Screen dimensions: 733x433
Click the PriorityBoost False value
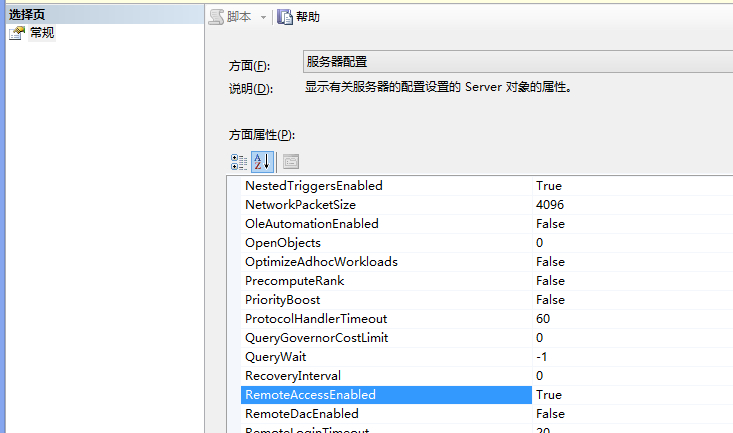coord(550,300)
